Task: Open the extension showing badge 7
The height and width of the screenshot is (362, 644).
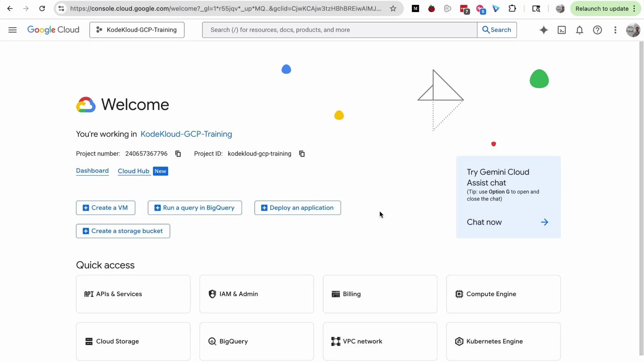Action: pyautogui.click(x=464, y=9)
